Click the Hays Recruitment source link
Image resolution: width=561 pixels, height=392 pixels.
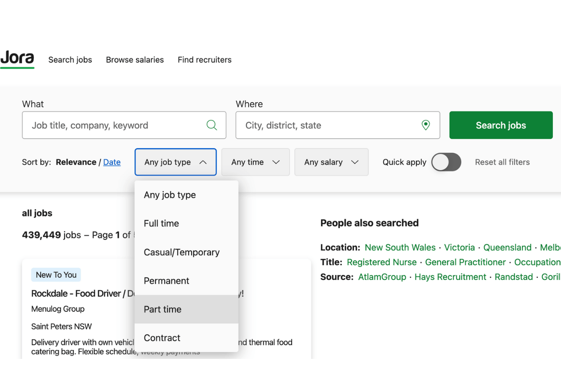[450, 277]
